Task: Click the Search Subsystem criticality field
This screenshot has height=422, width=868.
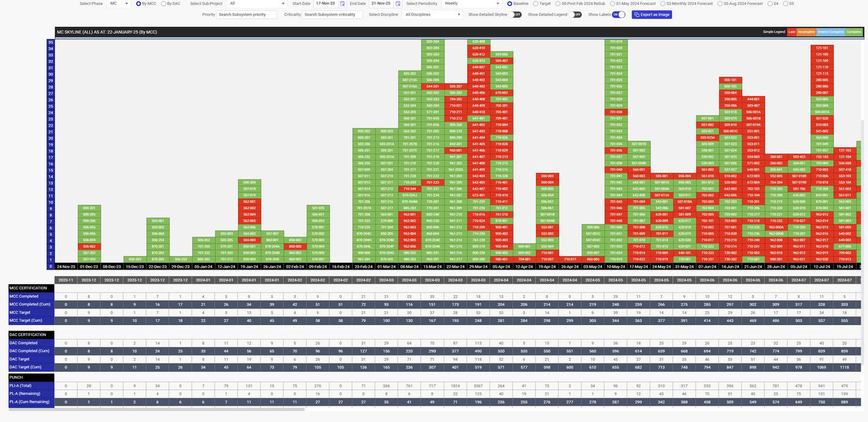Action: tap(332, 15)
